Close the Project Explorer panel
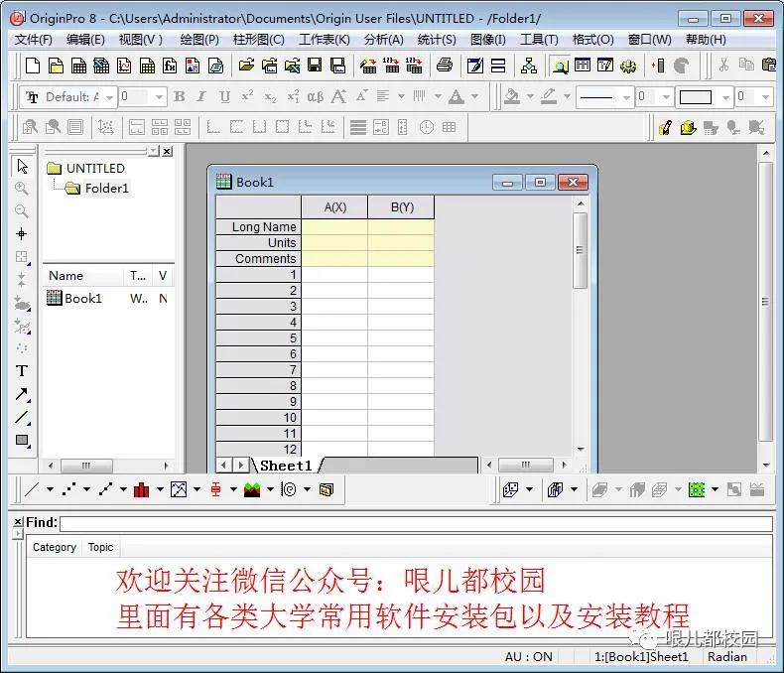784x673 pixels. pyautogui.click(x=168, y=151)
